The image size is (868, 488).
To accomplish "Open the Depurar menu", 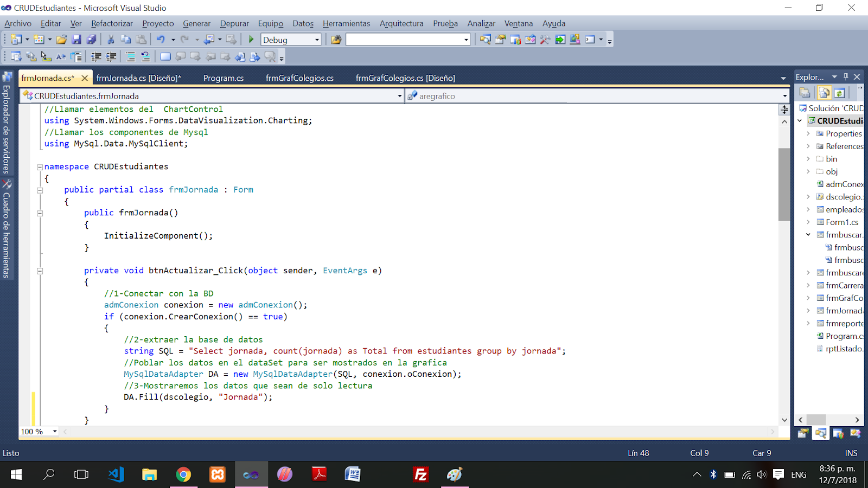I will [x=234, y=23].
